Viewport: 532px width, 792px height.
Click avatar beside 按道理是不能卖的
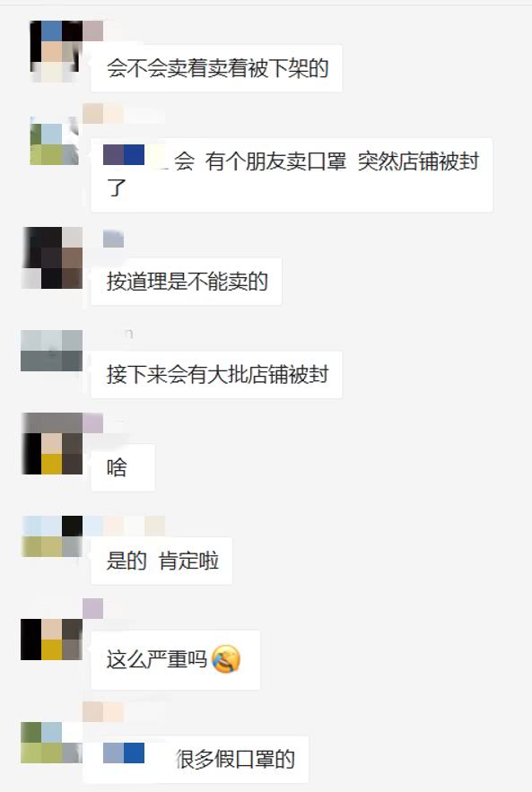tap(53, 257)
